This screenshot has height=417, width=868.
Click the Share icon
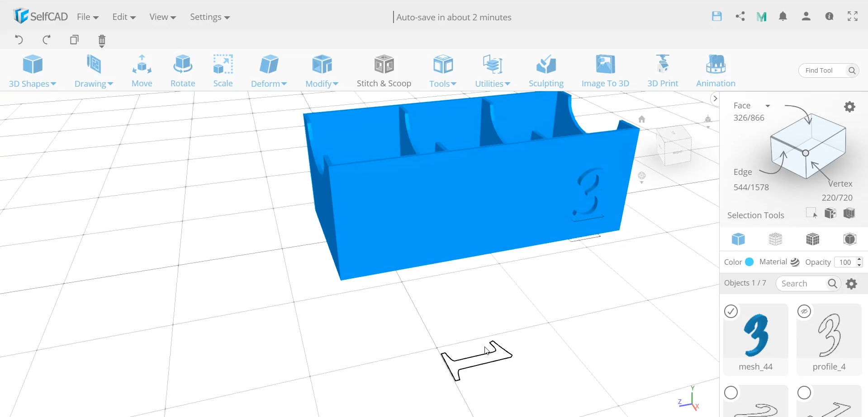coord(740,16)
